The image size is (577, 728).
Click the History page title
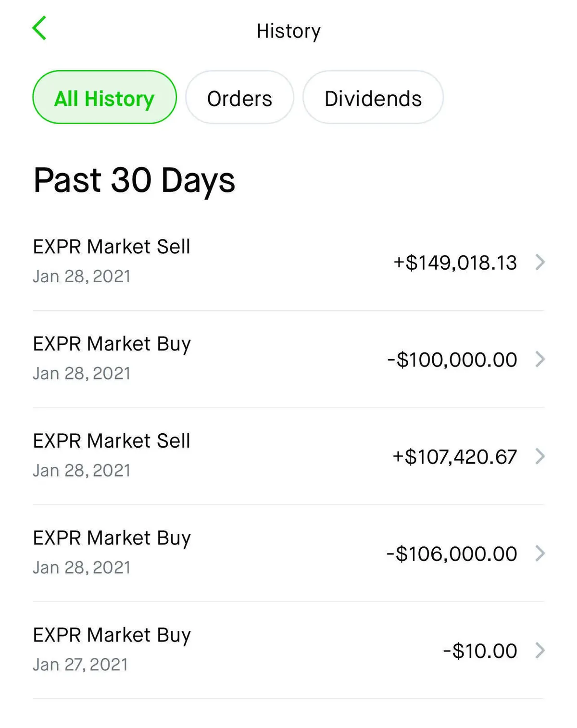click(x=288, y=31)
